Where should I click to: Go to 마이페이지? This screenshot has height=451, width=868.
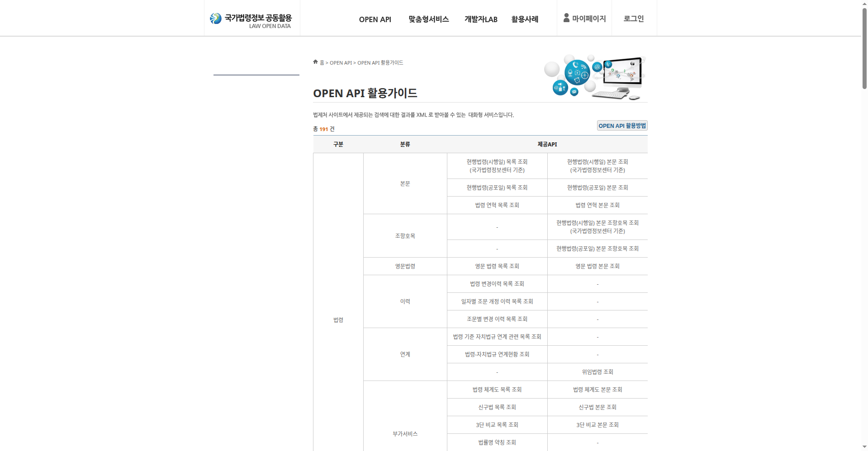pyautogui.click(x=589, y=19)
